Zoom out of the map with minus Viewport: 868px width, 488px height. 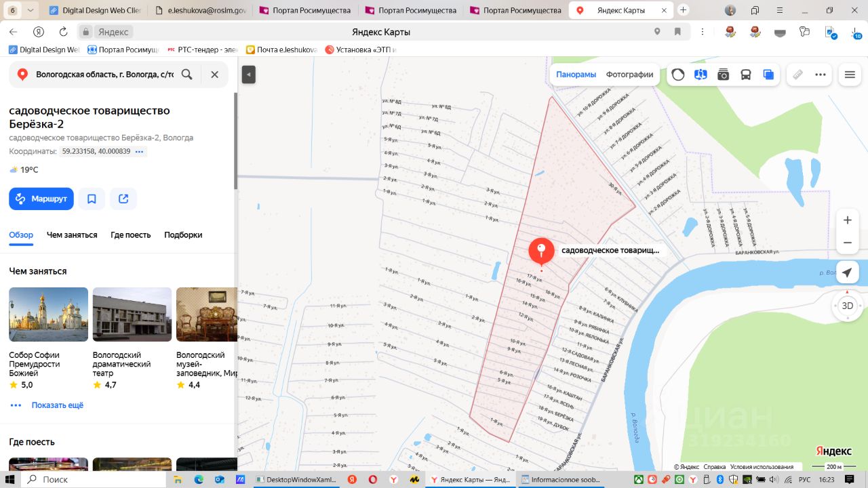(848, 243)
